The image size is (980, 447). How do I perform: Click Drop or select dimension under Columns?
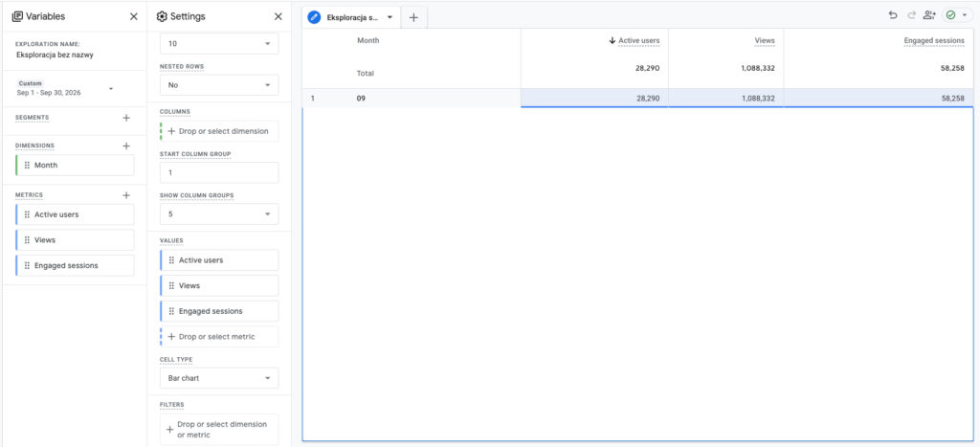[x=219, y=131]
